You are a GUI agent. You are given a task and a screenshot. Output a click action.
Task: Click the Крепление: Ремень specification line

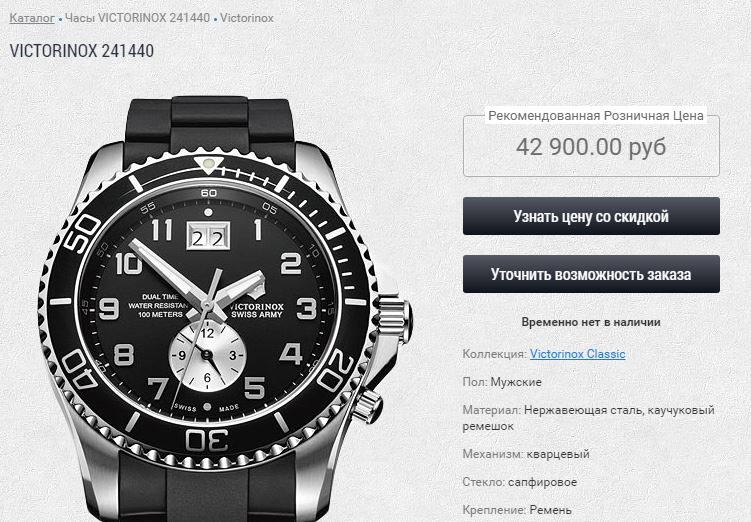click(517, 511)
